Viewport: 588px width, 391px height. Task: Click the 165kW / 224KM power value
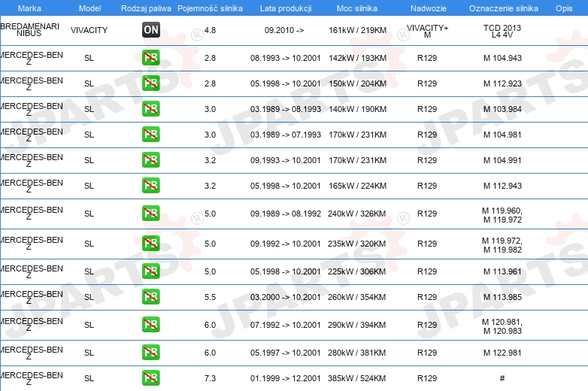coord(357,185)
